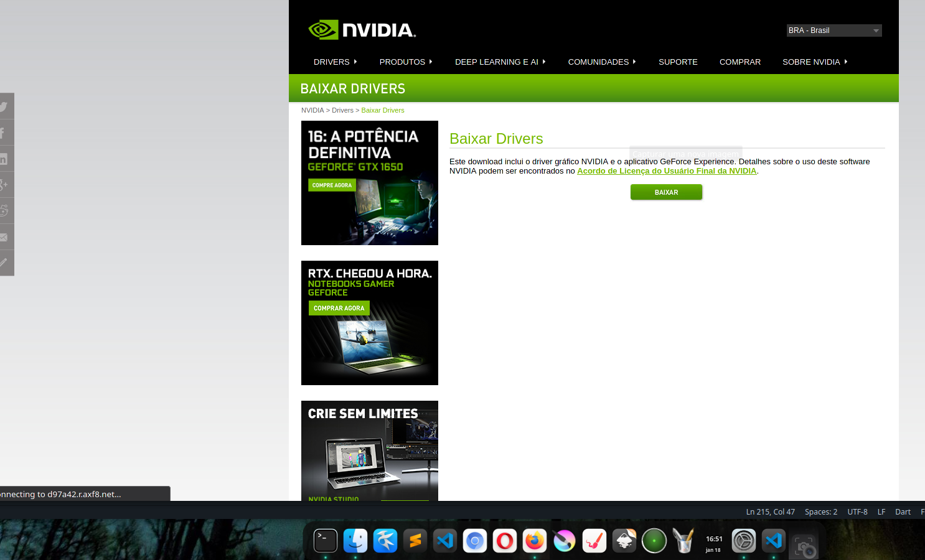Open second Visual Studio Code dock icon
925x560 pixels.
pos(774,541)
